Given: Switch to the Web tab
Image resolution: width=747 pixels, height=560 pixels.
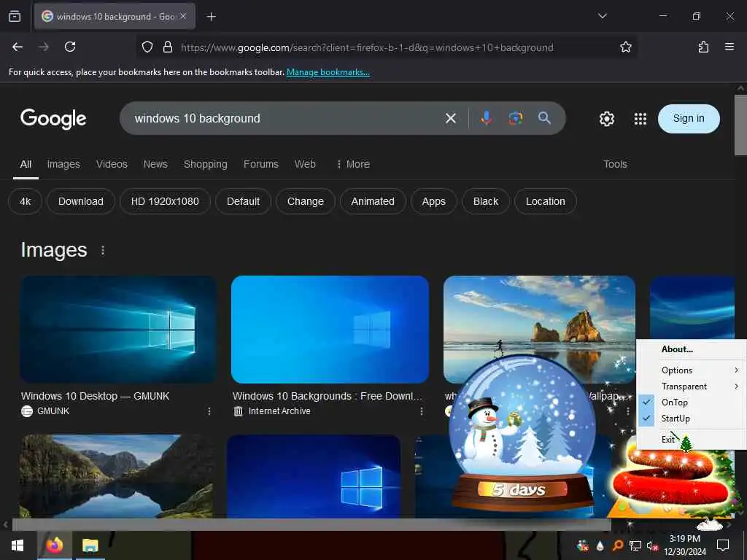Looking at the screenshot, I should (305, 164).
